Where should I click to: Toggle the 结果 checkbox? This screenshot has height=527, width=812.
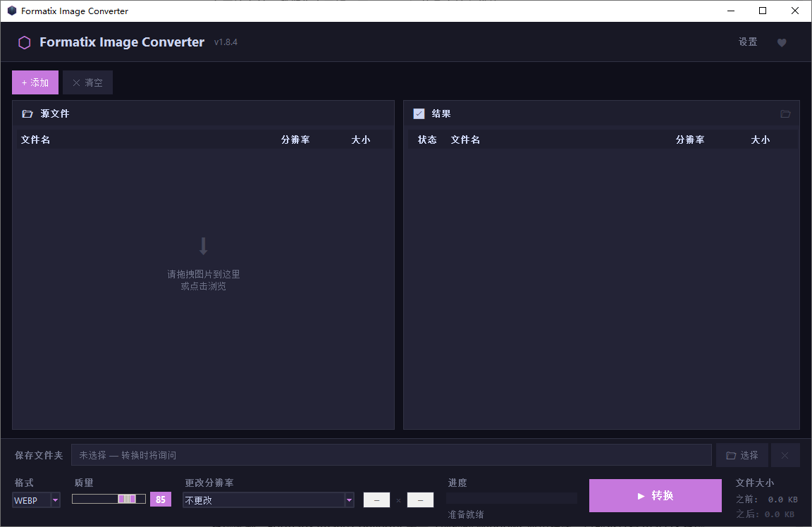coord(419,113)
